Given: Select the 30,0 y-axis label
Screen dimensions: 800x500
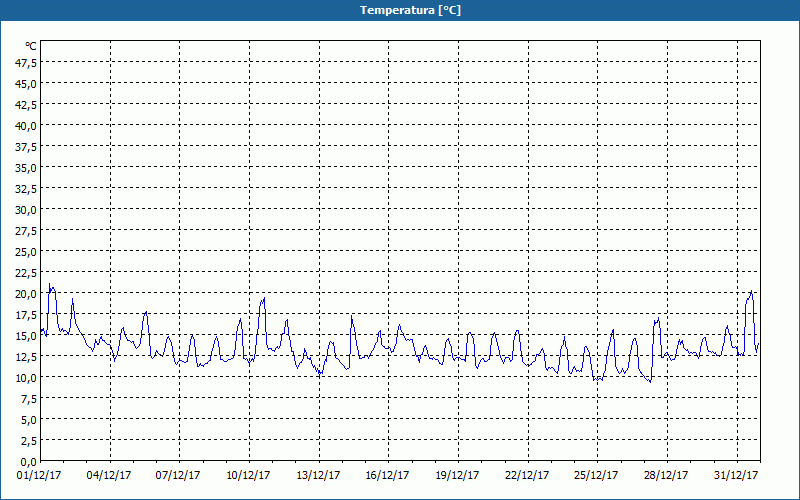Looking at the screenshot, I should pyautogui.click(x=27, y=210).
